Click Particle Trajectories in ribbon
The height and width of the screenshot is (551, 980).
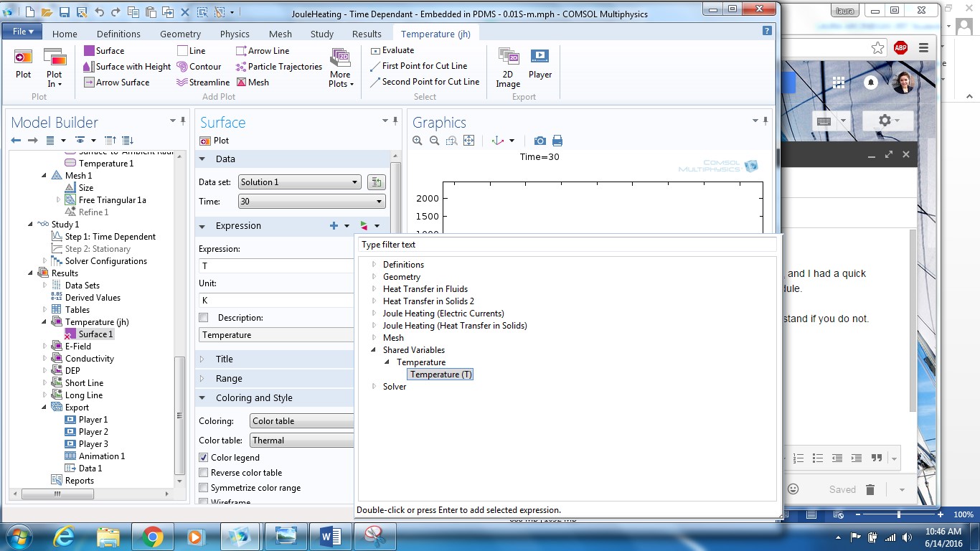pyautogui.click(x=241, y=67)
